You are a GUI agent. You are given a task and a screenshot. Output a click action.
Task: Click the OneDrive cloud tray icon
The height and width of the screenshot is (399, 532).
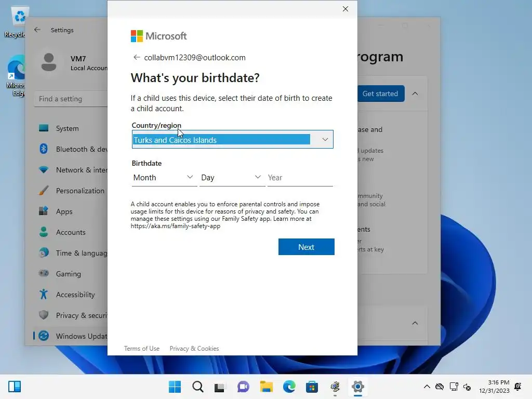coord(440,387)
